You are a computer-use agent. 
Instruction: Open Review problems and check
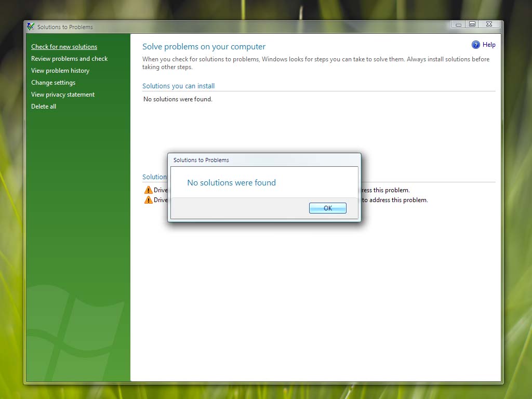click(69, 58)
